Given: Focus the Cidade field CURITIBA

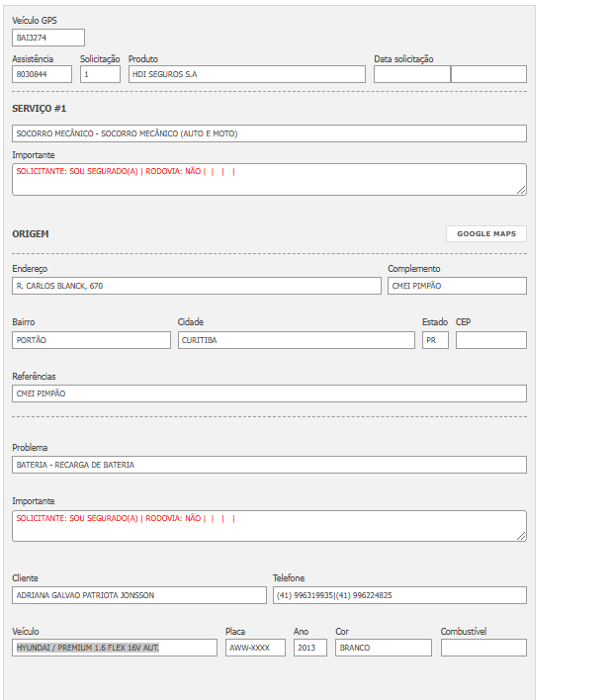Looking at the screenshot, I should click(x=297, y=340).
